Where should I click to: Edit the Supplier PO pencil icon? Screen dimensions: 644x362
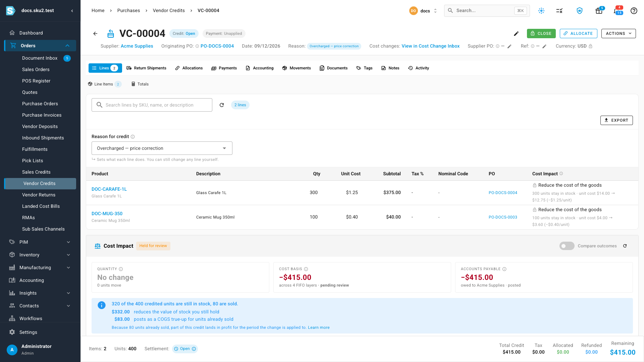click(509, 46)
